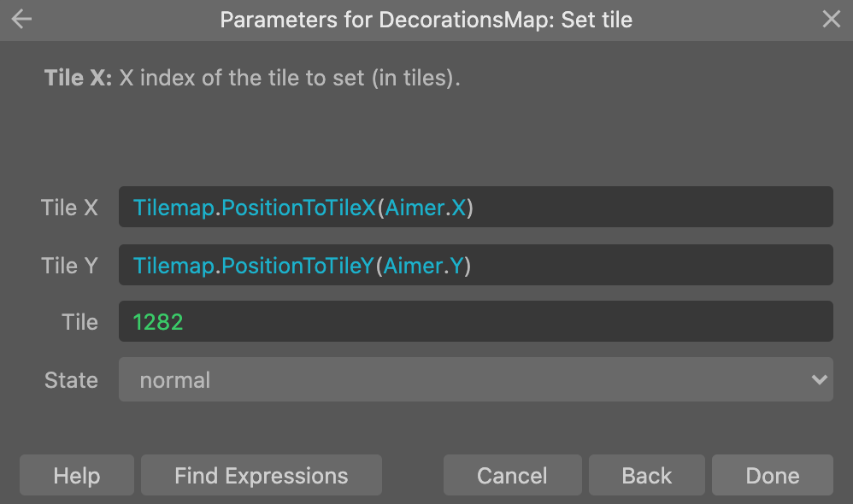Click the Find Expressions button
The height and width of the screenshot is (504, 853).
262,475
